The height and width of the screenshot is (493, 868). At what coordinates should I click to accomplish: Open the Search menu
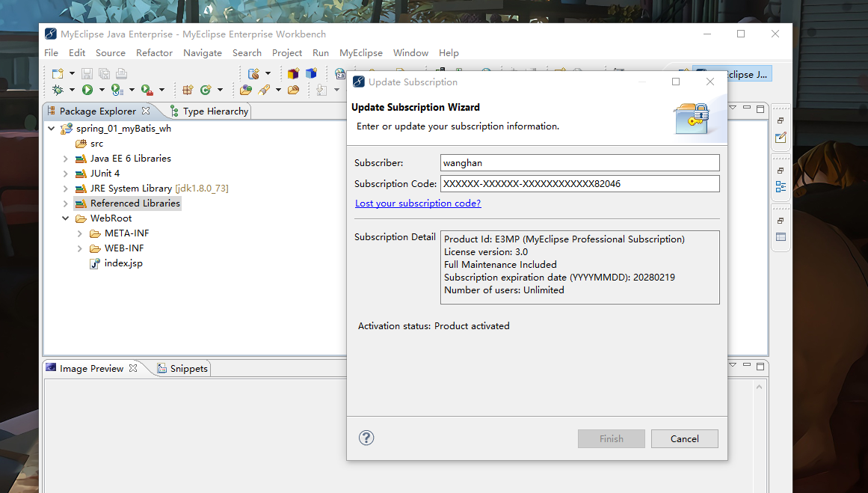tap(247, 52)
